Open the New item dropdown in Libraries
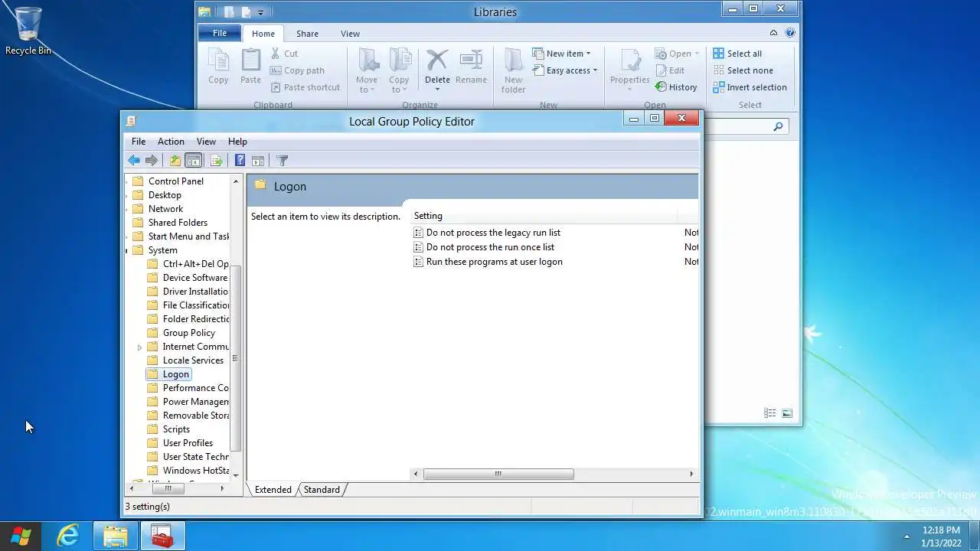 pyautogui.click(x=561, y=54)
